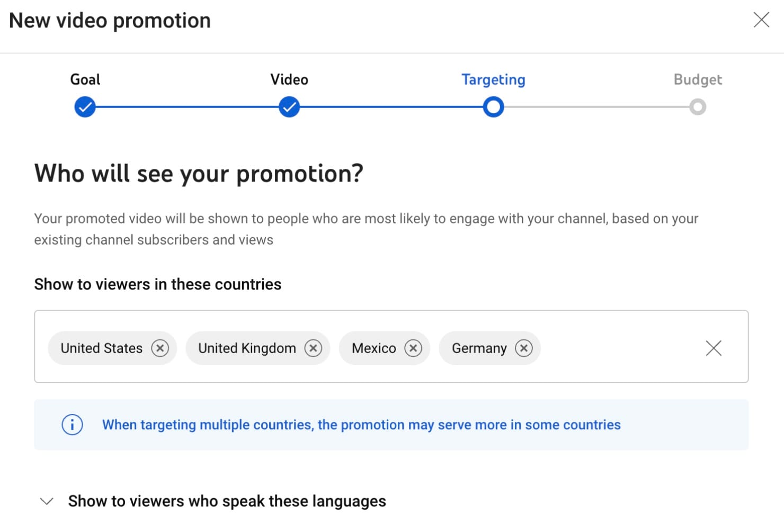
Task: Click the Targeting step circle
Action: pos(493,107)
